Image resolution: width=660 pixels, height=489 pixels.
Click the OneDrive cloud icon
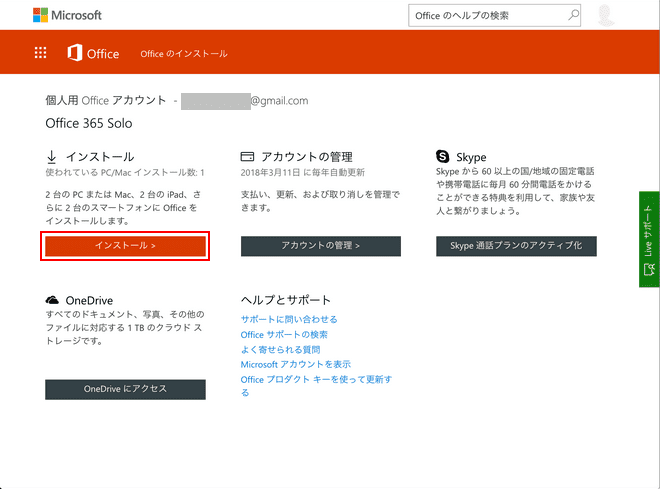pyautogui.click(x=52, y=300)
